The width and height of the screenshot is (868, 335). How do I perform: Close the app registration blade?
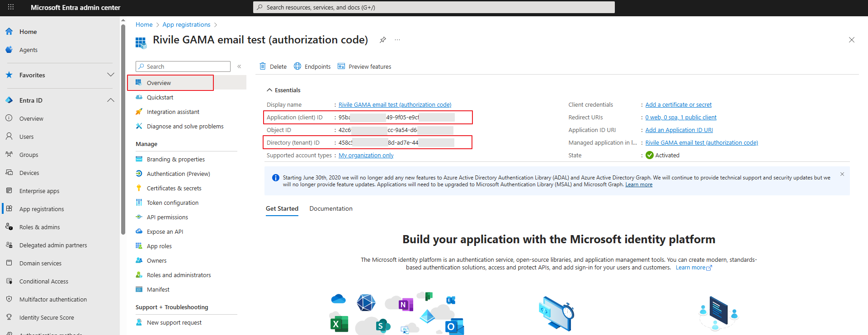[852, 40]
